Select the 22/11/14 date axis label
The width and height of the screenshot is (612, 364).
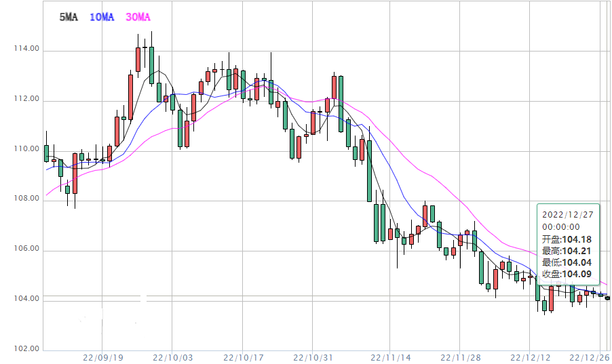390,358
